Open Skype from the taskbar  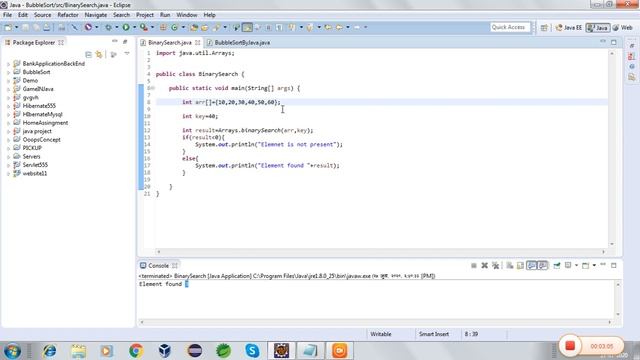tap(252, 351)
